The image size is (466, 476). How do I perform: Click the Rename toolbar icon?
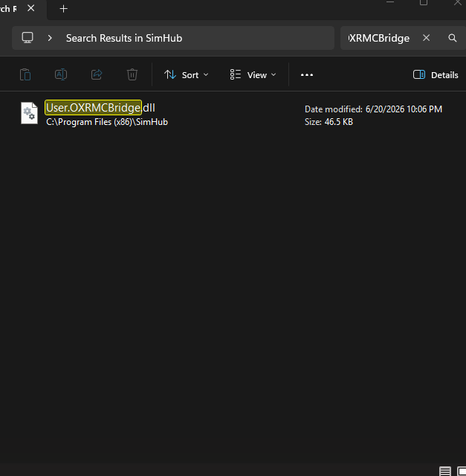tap(61, 74)
